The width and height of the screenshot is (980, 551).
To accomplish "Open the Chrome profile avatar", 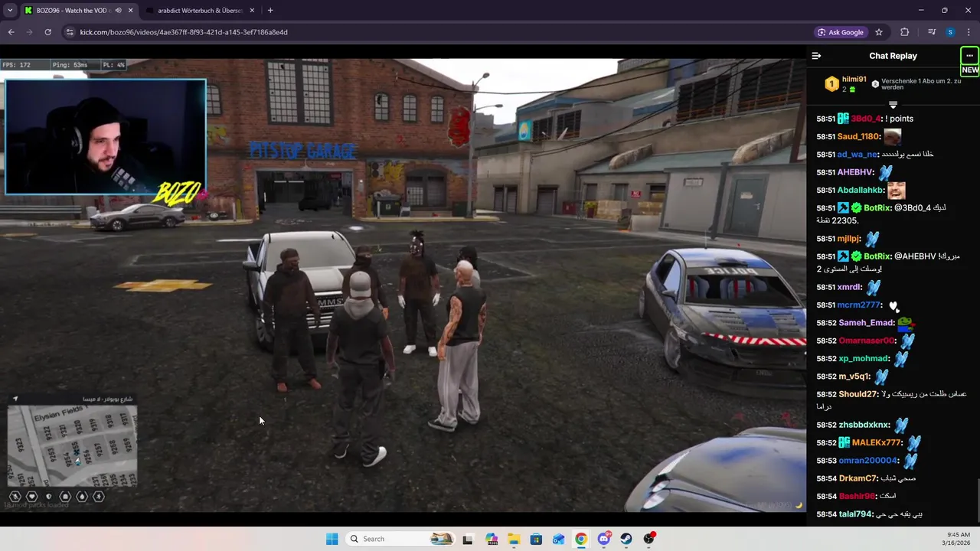I will [x=950, y=32].
